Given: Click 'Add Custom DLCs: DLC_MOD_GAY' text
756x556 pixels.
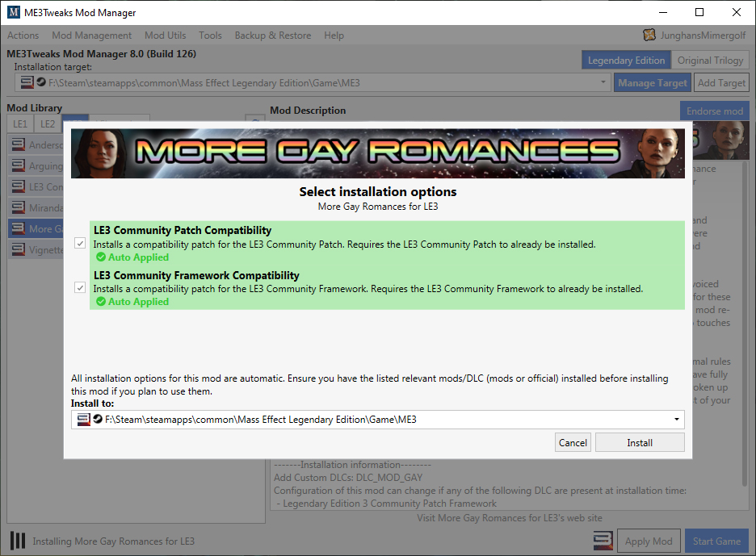Looking at the screenshot, I should (348, 478).
